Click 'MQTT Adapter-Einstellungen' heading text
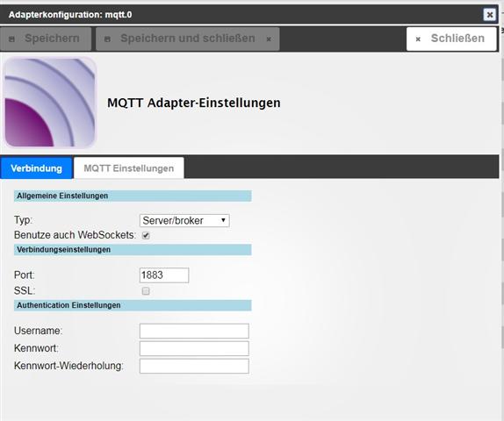 [x=194, y=103]
